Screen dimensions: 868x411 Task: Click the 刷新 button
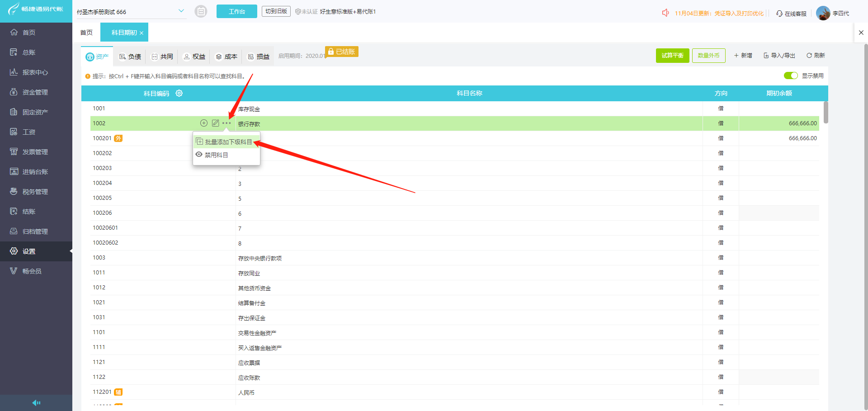[816, 56]
